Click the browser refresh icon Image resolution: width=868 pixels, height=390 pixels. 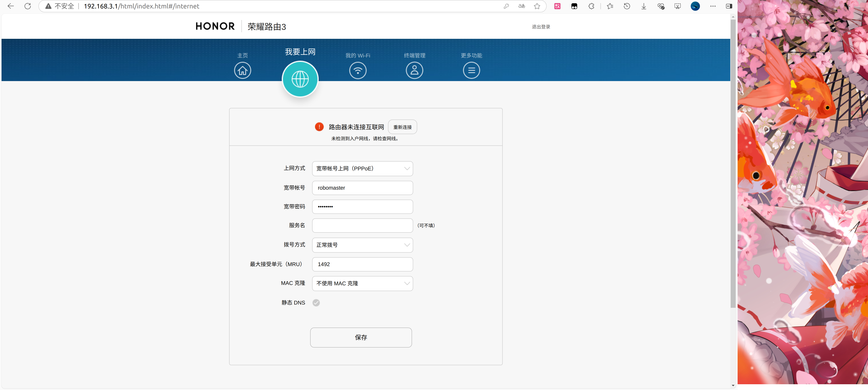tap(28, 6)
